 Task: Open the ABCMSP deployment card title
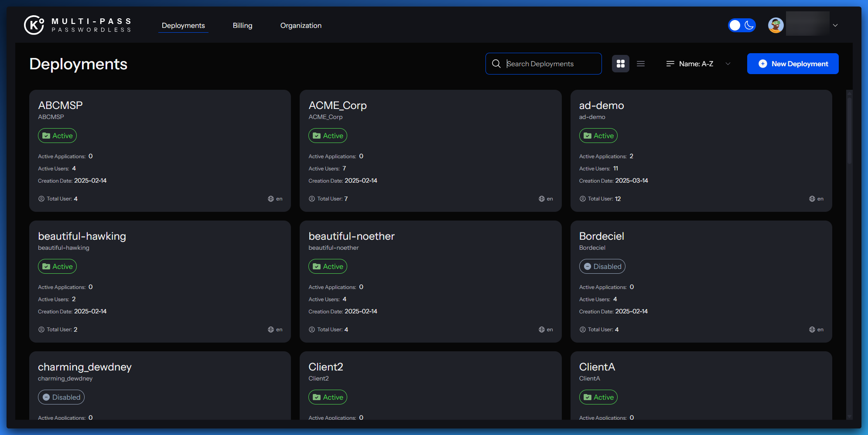coord(60,105)
